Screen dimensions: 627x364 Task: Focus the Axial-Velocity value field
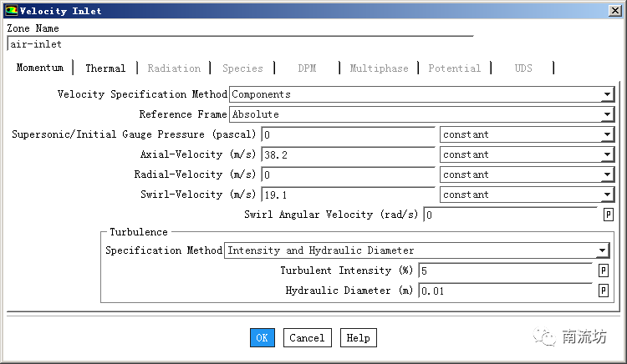click(347, 154)
